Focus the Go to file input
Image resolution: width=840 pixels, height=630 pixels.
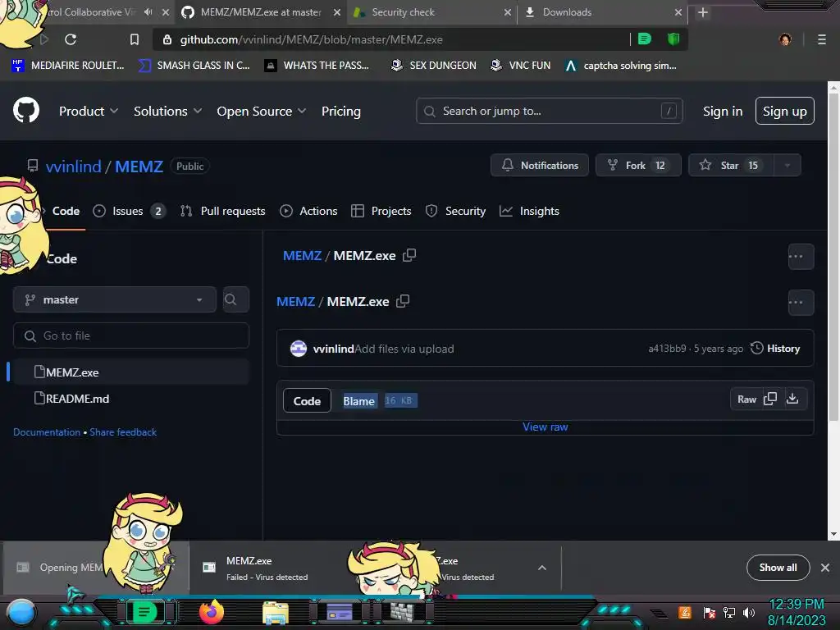coord(130,336)
